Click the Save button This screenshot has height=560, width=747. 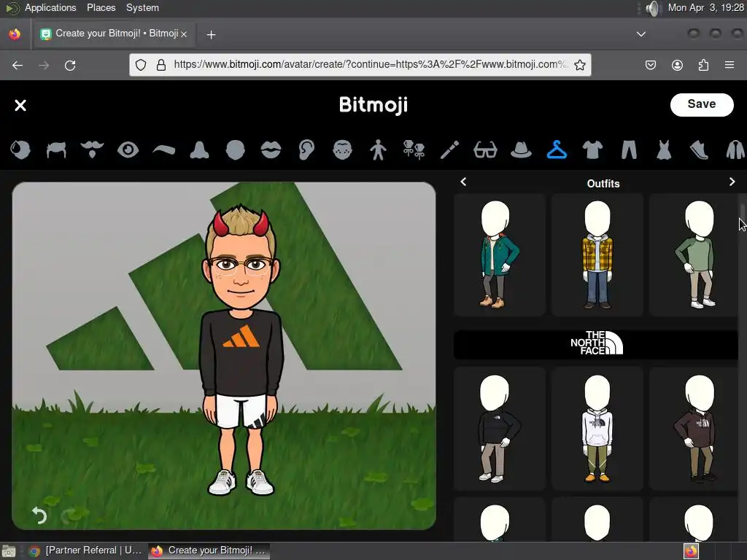pyautogui.click(x=701, y=104)
